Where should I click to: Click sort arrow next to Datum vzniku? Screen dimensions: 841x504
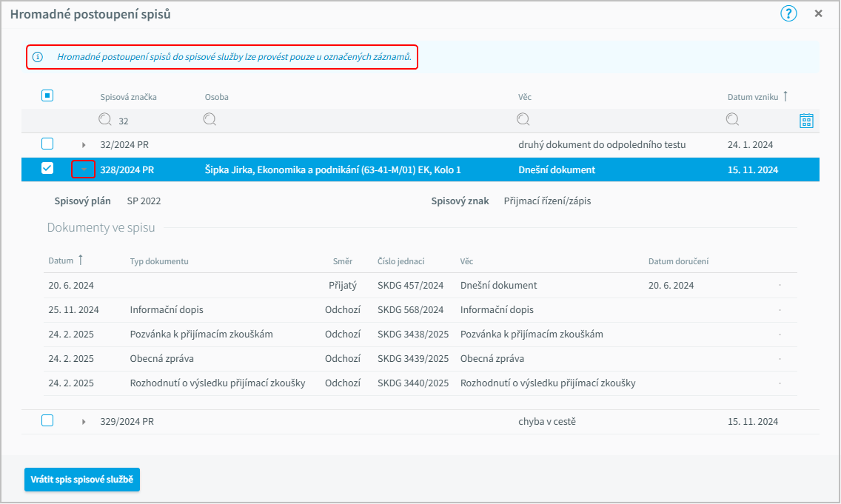click(x=785, y=96)
